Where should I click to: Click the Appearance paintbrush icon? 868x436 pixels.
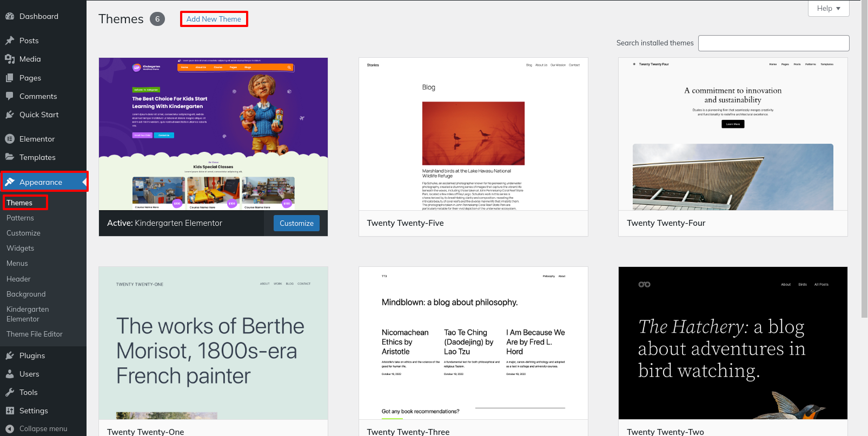[10, 182]
